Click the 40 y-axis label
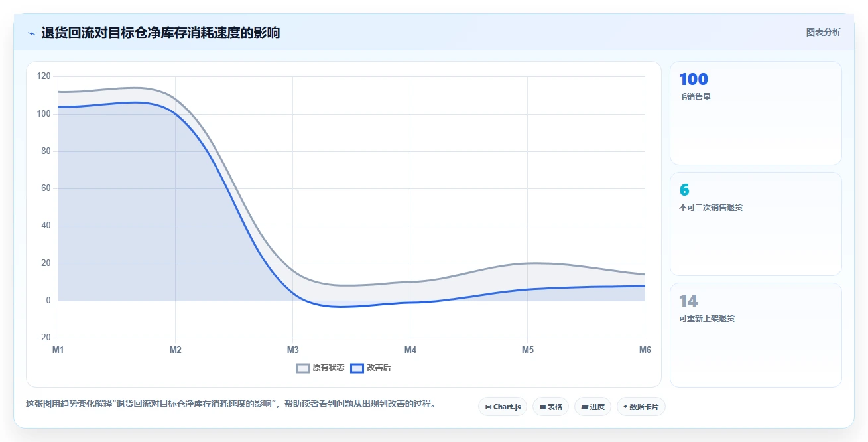This screenshot has height=442, width=868. tap(46, 226)
